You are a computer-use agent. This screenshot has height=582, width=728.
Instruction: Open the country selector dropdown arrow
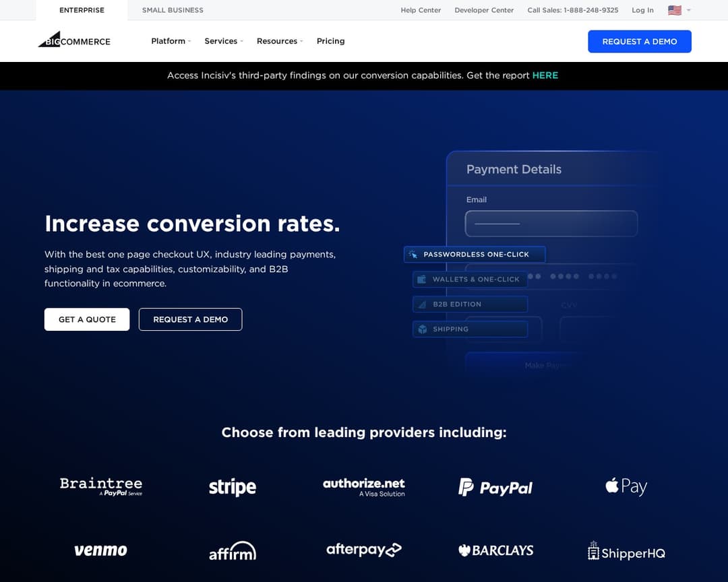pyautogui.click(x=688, y=10)
